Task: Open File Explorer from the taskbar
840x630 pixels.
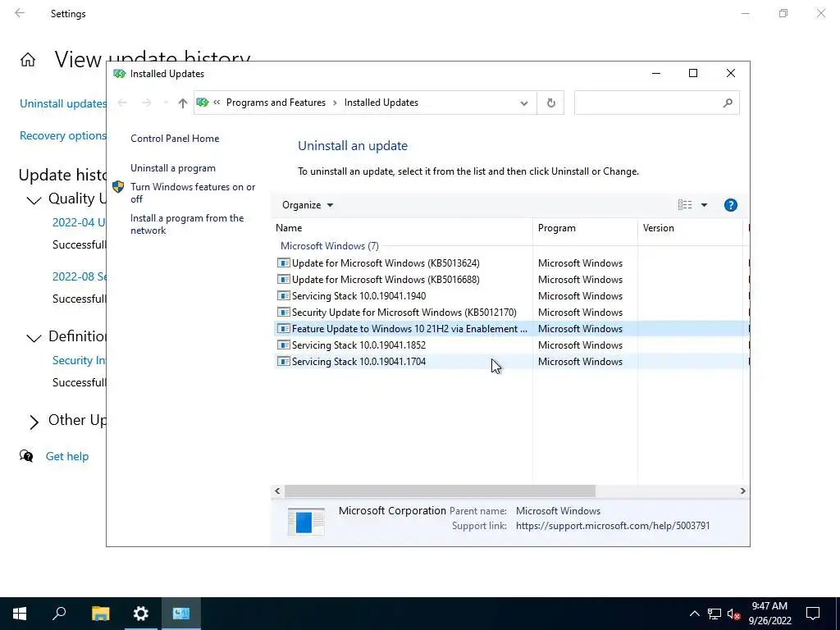Action: tap(100, 614)
